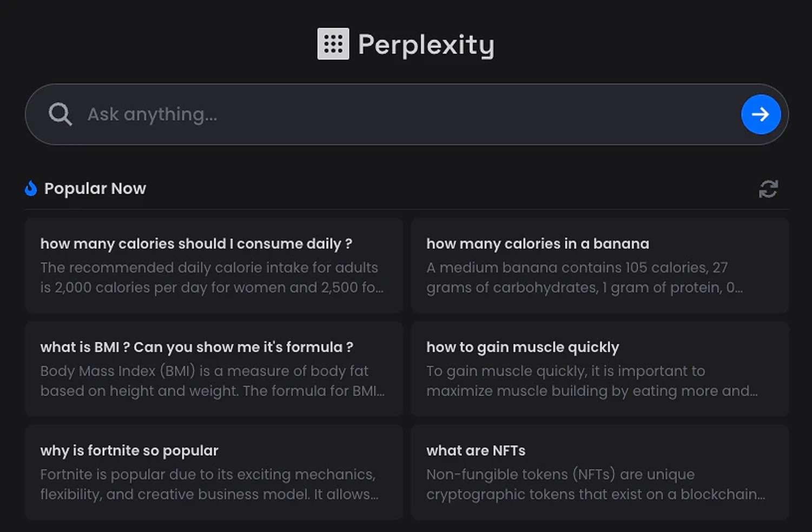Open "how to gain muscle quickly" question
812x532 pixels.
tap(522, 347)
